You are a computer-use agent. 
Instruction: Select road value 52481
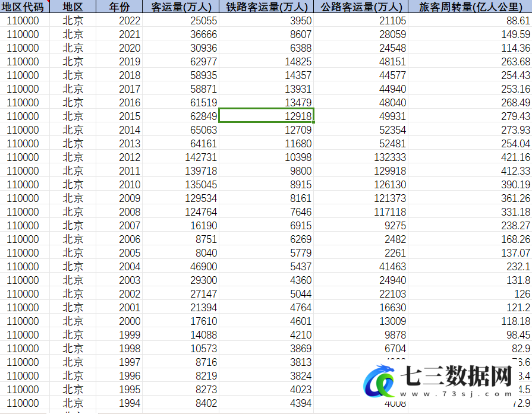[361, 143]
